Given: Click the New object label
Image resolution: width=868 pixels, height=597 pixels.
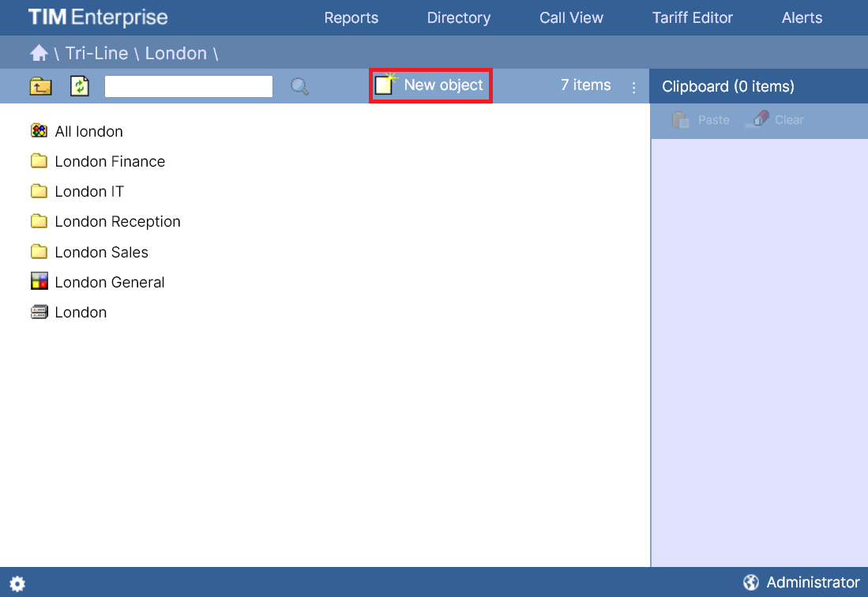Looking at the screenshot, I should point(443,85).
